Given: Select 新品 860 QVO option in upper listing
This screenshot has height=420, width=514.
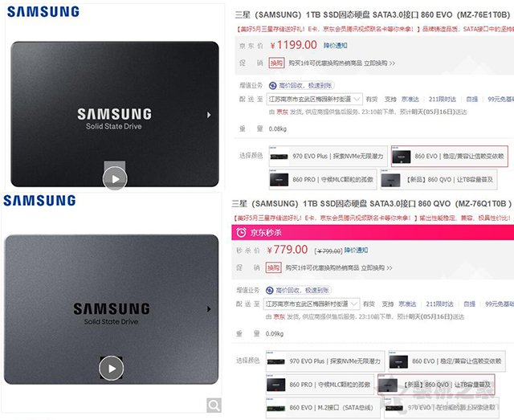Looking at the screenshot, I should point(439,180).
